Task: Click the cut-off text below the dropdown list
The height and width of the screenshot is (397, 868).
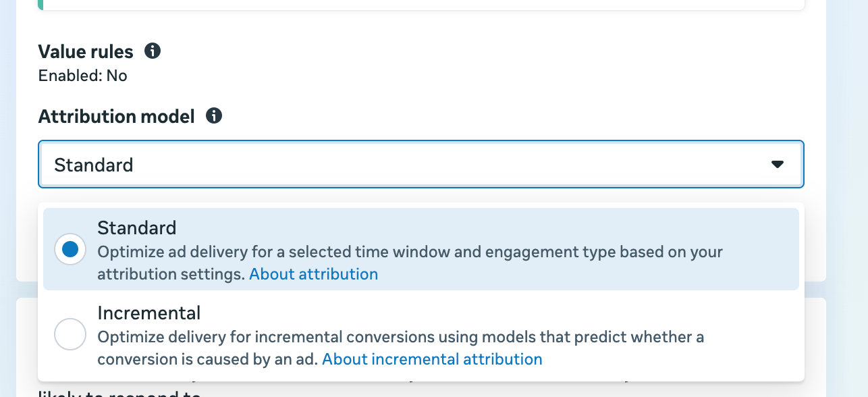Action: click(121, 393)
